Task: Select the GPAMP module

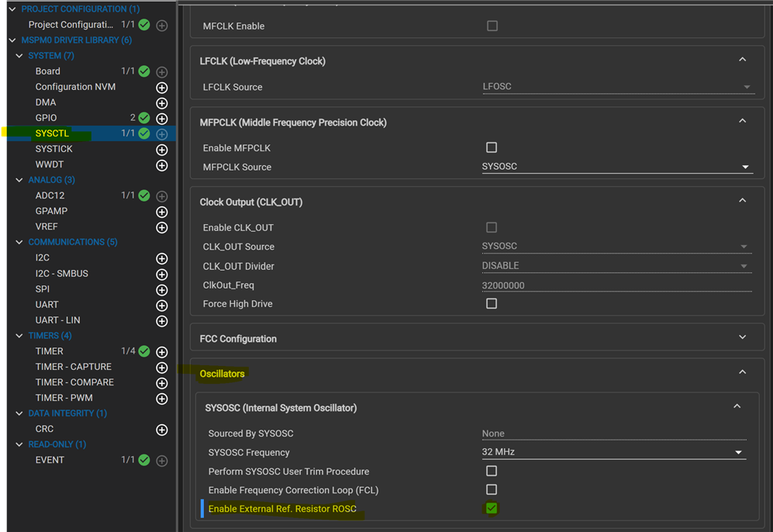Action: (x=51, y=211)
